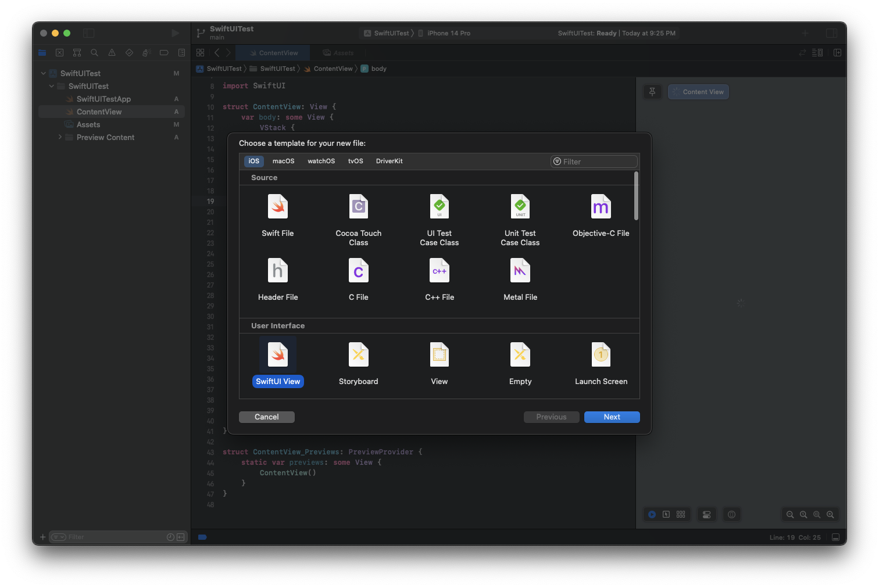Choose the Metal File template
This screenshot has width=879, height=588.
click(520, 279)
